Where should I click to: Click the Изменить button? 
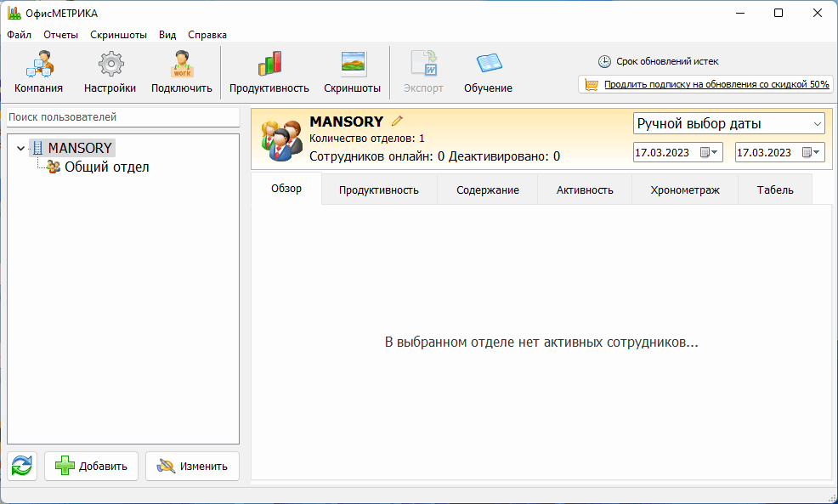[192, 466]
